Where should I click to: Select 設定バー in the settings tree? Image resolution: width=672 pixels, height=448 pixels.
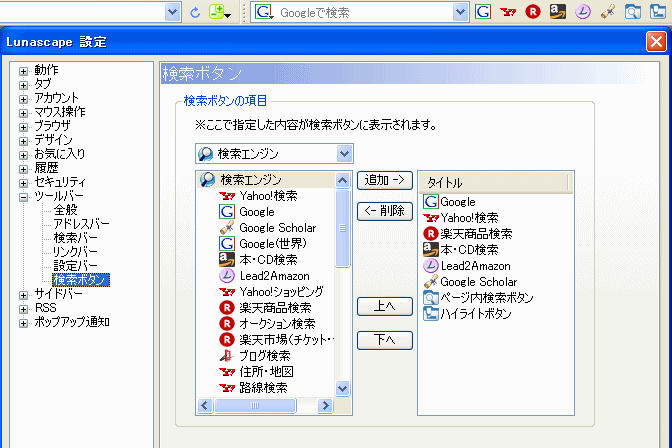pos(75,266)
